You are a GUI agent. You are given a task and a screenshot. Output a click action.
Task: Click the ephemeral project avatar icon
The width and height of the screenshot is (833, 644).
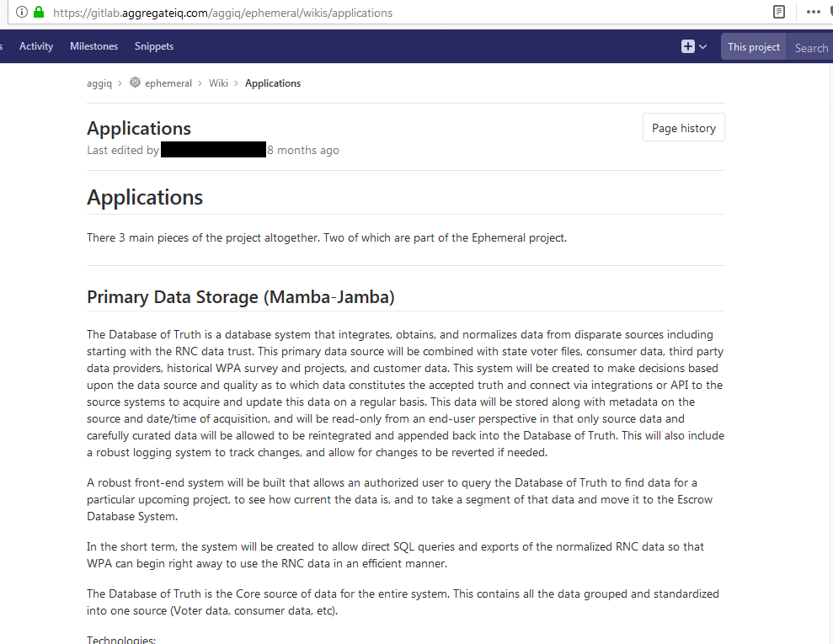pos(136,82)
